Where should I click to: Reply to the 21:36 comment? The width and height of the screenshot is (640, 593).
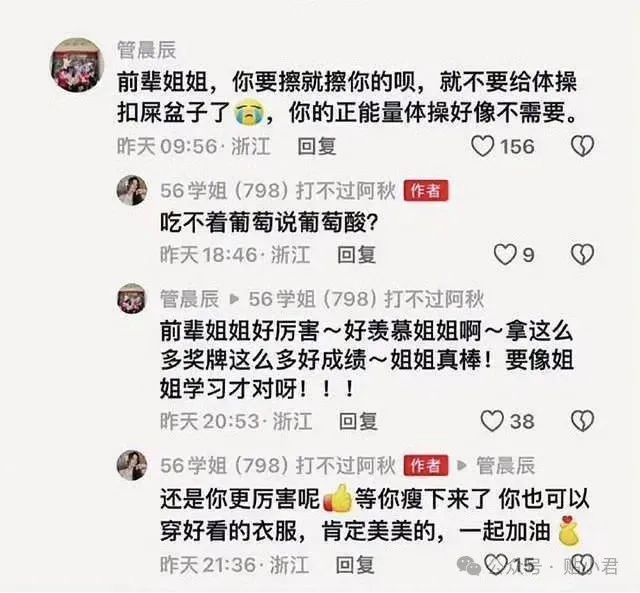[x=355, y=565]
